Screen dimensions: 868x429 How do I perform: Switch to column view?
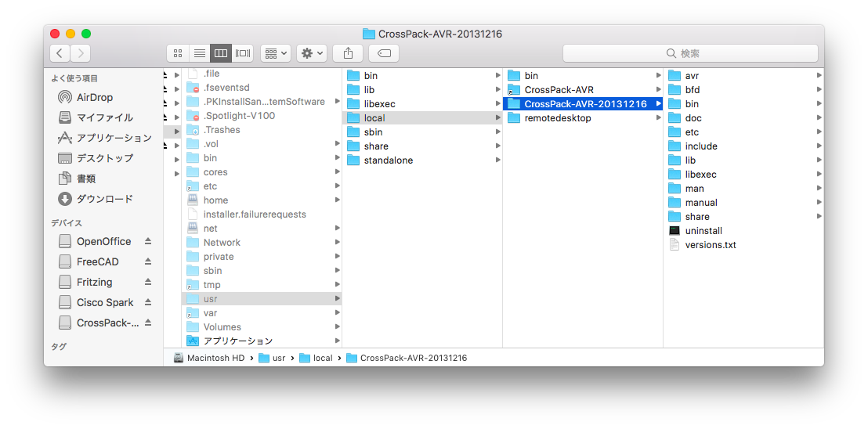coord(221,53)
